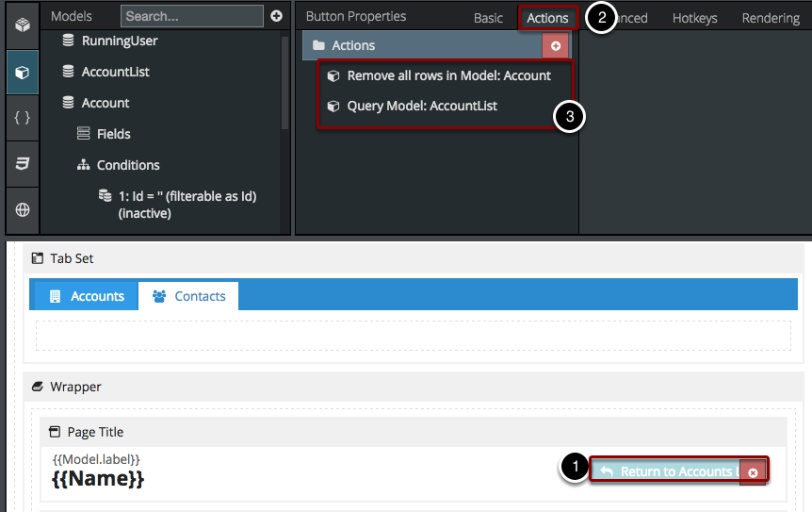Image resolution: width=812 pixels, height=512 pixels.
Task: Add a new action with red plus button
Action: point(555,45)
